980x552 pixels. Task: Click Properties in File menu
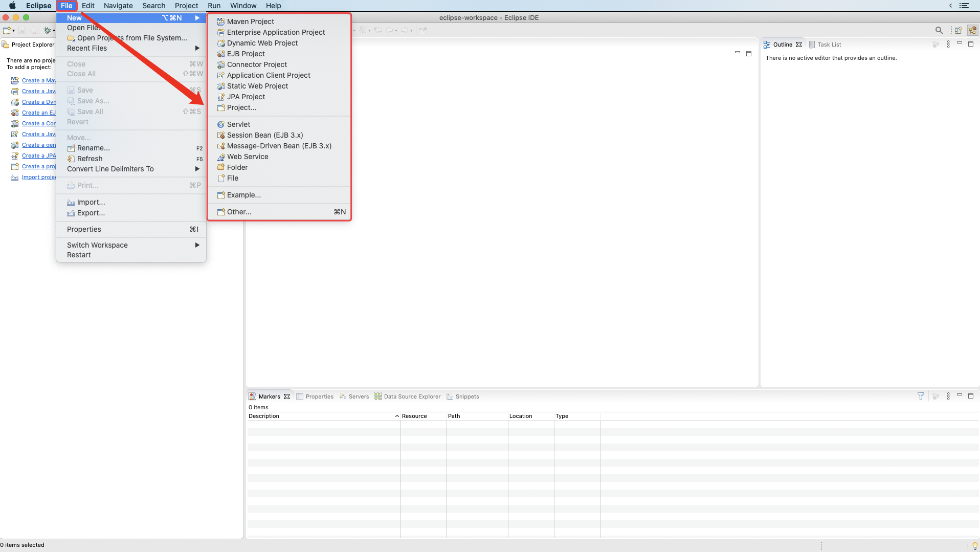point(131,229)
